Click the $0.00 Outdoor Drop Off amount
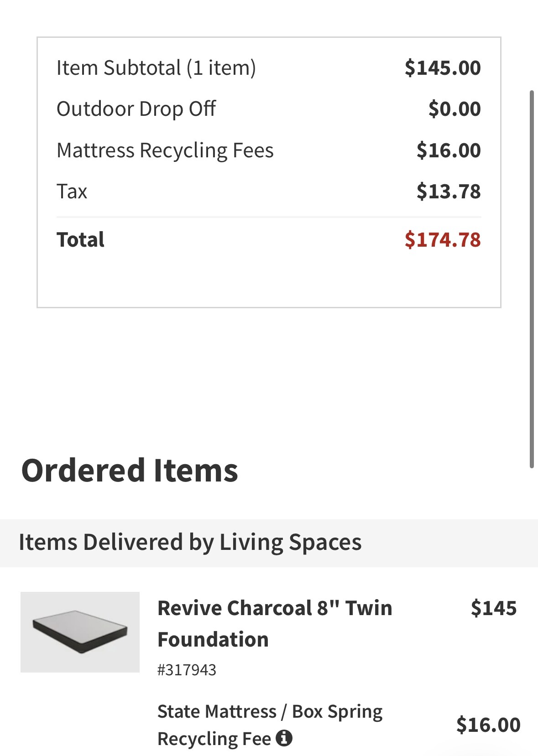Screen dimensions: 538x756 (454, 109)
